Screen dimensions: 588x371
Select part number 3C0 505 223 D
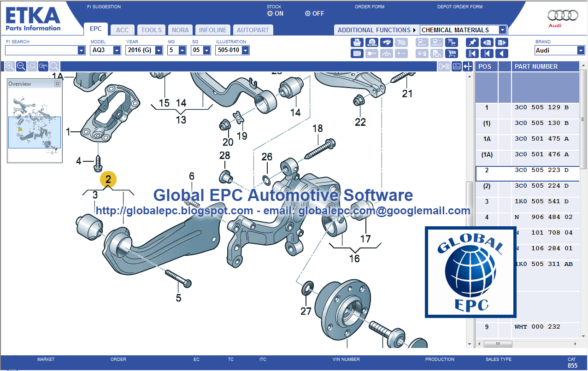(541, 170)
